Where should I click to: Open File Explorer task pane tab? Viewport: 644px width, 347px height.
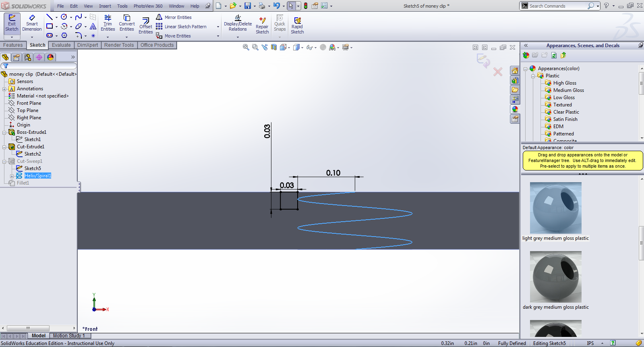(515, 90)
